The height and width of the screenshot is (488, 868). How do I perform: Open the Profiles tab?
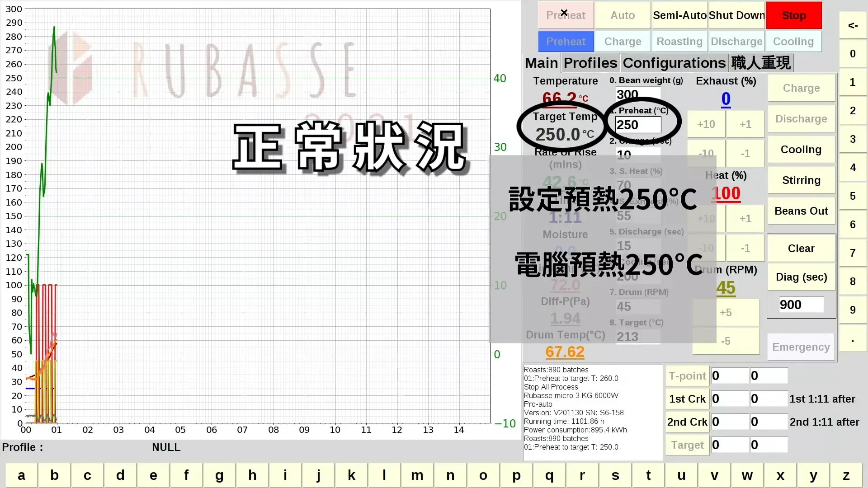point(590,63)
